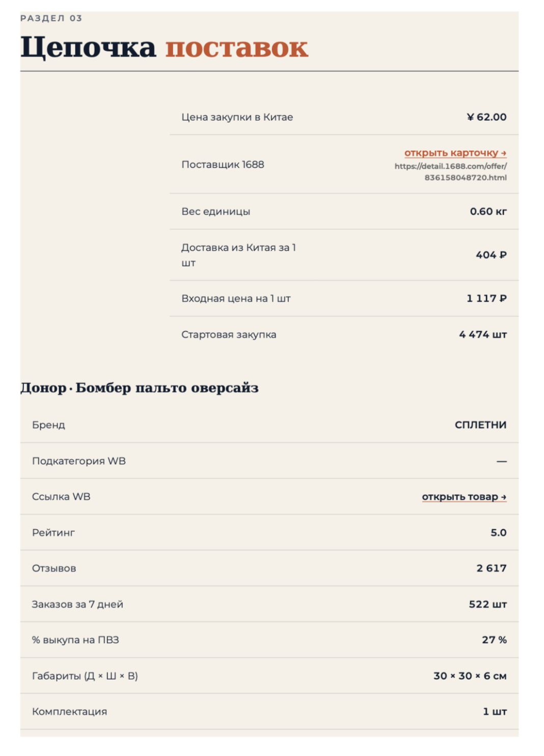Click the Раздел 03 section label
This screenshot has width=544, height=756.
coord(51,18)
